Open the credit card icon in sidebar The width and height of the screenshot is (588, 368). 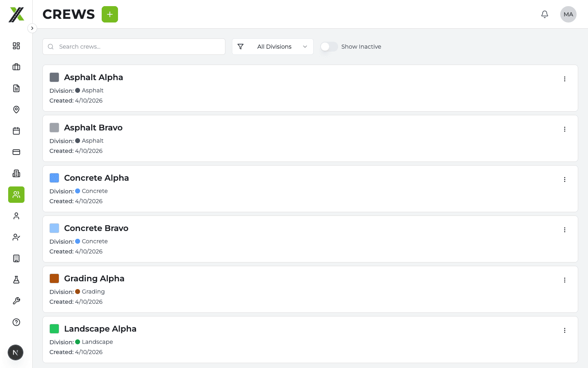click(x=16, y=152)
